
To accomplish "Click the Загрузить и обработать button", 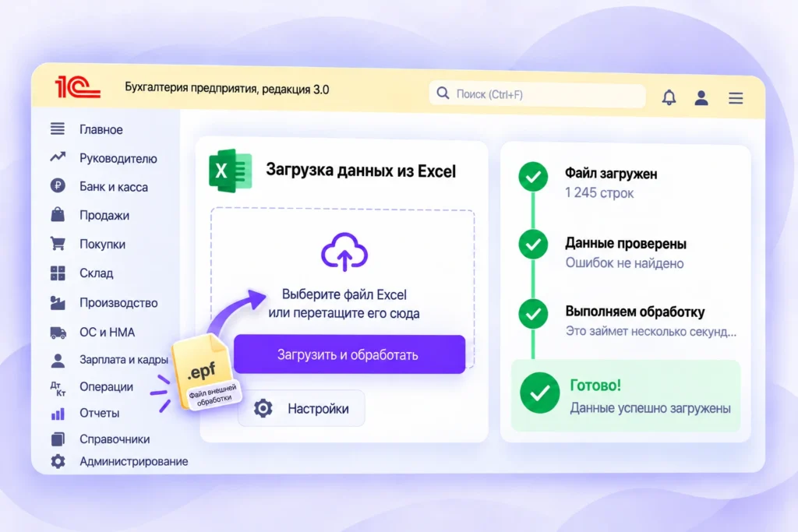I will 349,354.
